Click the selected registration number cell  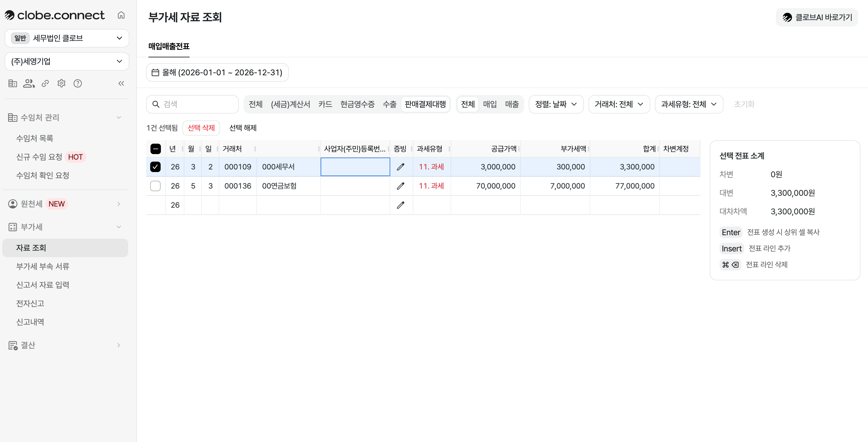[355, 167]
